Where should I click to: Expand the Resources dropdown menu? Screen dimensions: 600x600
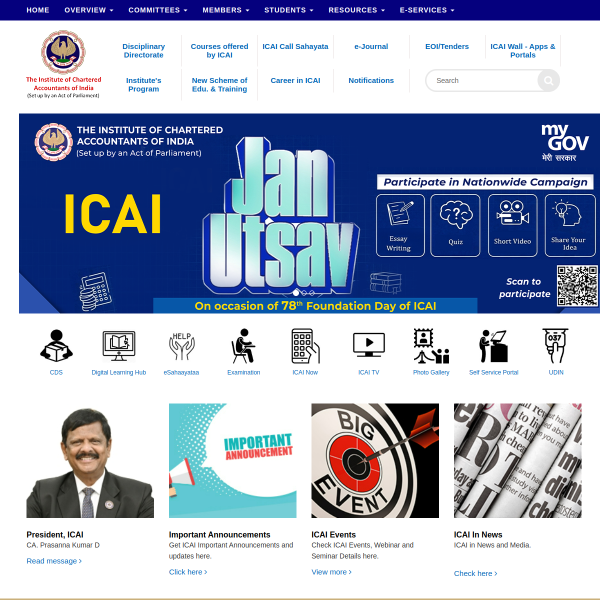pos(356,10)
